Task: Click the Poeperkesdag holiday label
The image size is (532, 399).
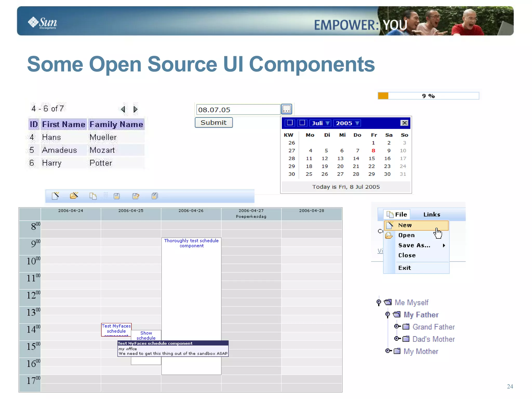Action: [251, 216]
